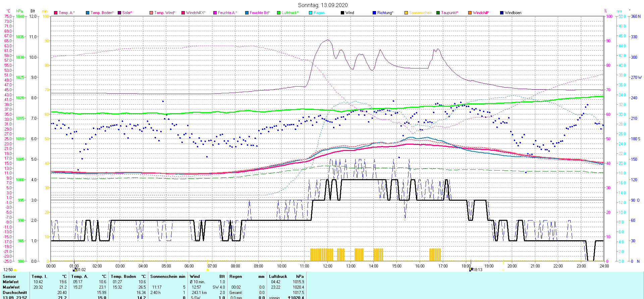Image resolution: width=644 pixels, height=299 pixels.
Task: Click the 12:00 time axis label
Action: pyautogui.click(x=328, y=266)
